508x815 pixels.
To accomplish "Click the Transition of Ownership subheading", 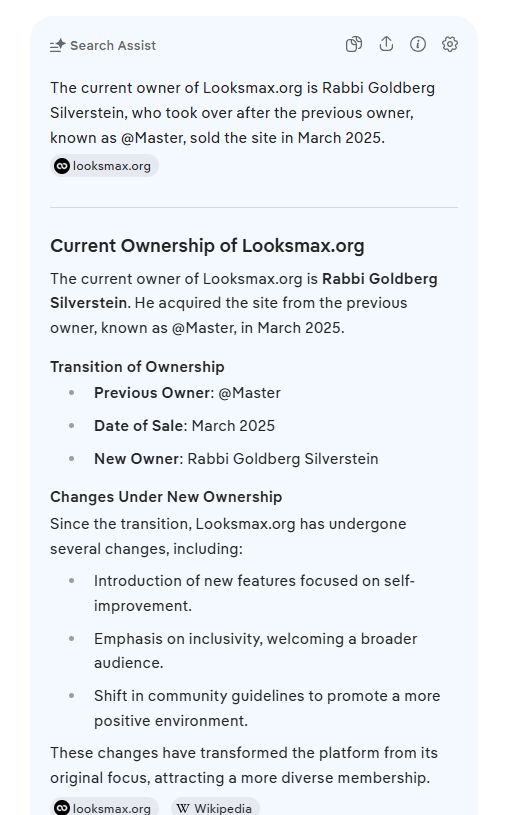I will [137, 366].
